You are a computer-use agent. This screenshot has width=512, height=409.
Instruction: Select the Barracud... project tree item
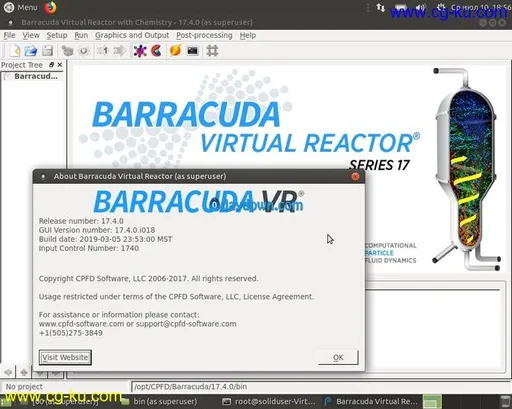36,76
